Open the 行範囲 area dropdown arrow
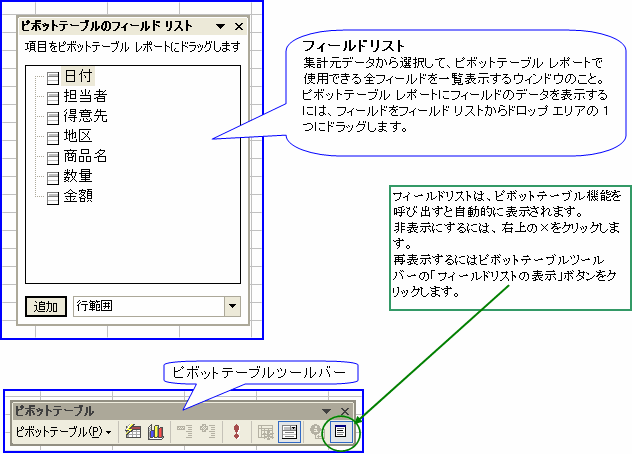The width and height of the screenshot is (632, 454). coord(233,306)
